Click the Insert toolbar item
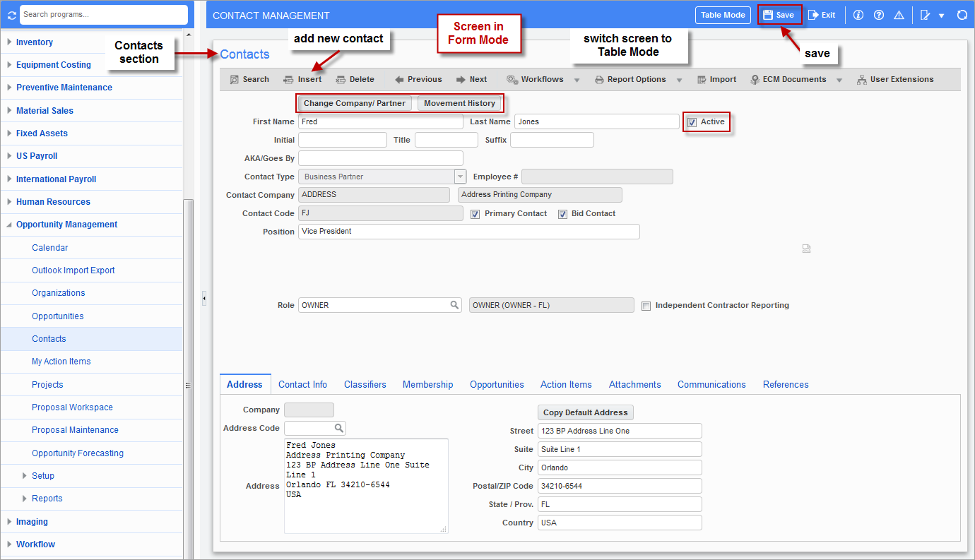 tap(302, 80)
